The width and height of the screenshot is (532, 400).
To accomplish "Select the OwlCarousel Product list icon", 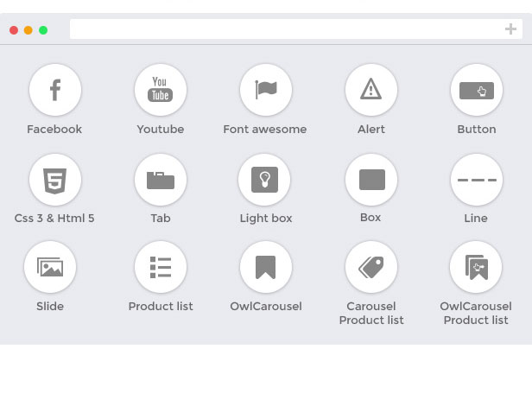I will (476, 268).
